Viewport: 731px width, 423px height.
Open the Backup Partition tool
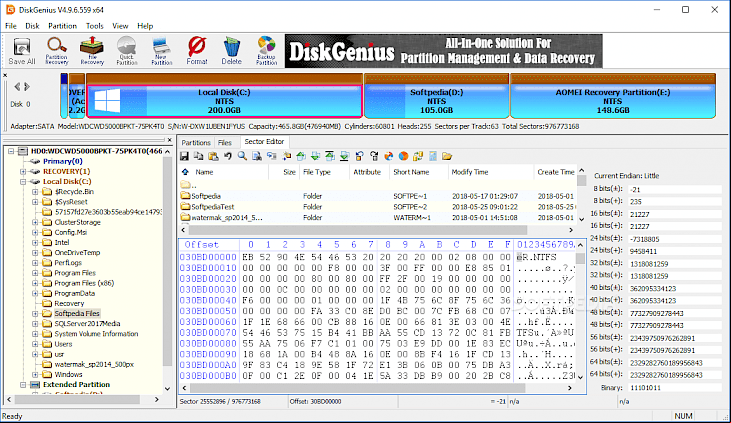pyautogui.click(x=266, y=51)
